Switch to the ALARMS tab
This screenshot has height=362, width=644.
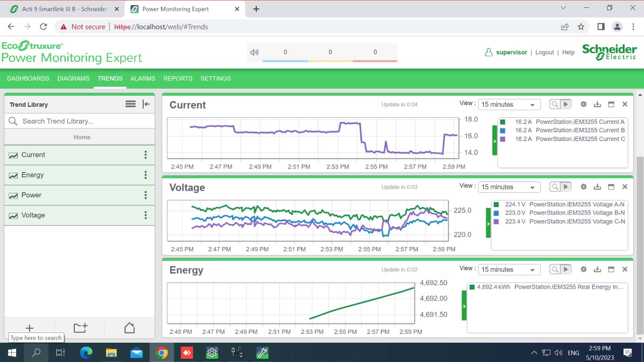point(143,78)
